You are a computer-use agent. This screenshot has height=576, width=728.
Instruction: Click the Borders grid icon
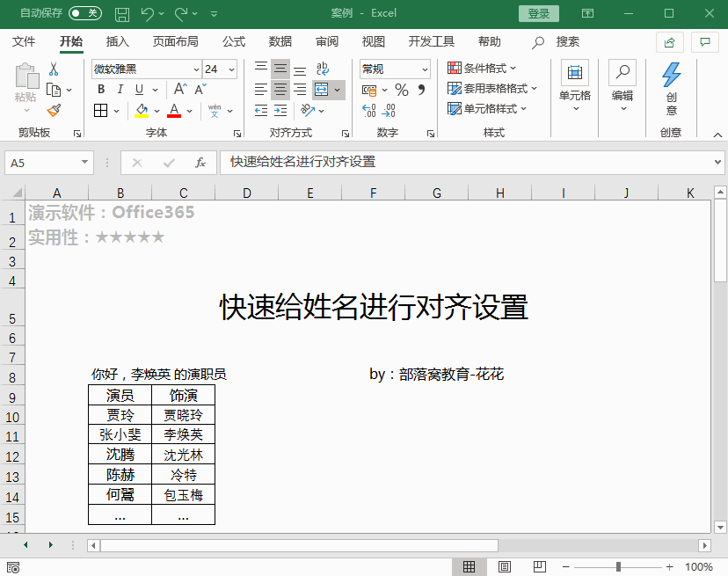click(101, 111)
